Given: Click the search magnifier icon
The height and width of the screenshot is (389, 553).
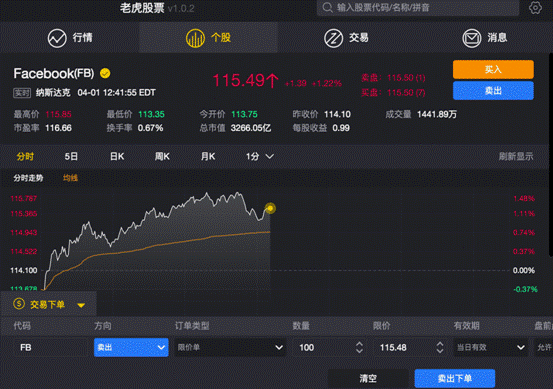Looking at the screenshot, I should [327, 7].
